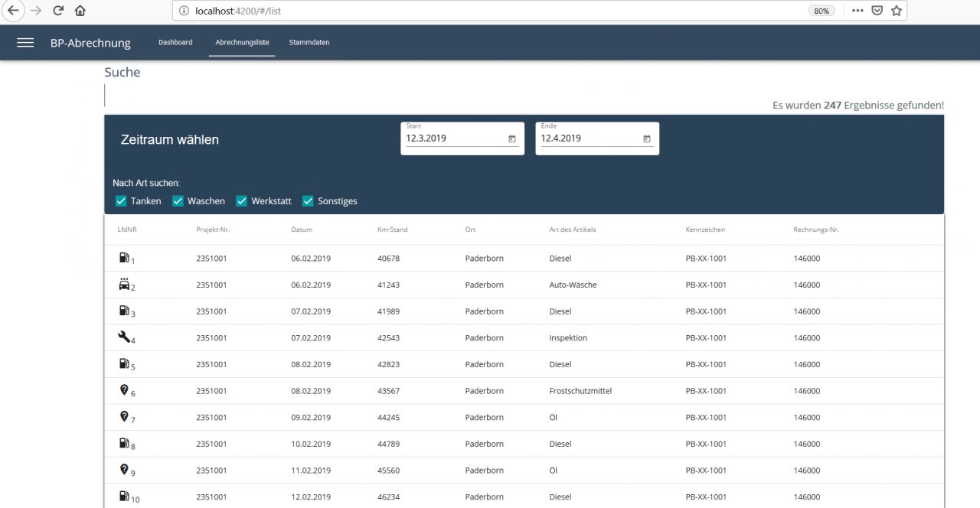The width and height of the screenshot is (980, 508).
Task: Click the date 12.02.2019
Action: click(311, 497)
